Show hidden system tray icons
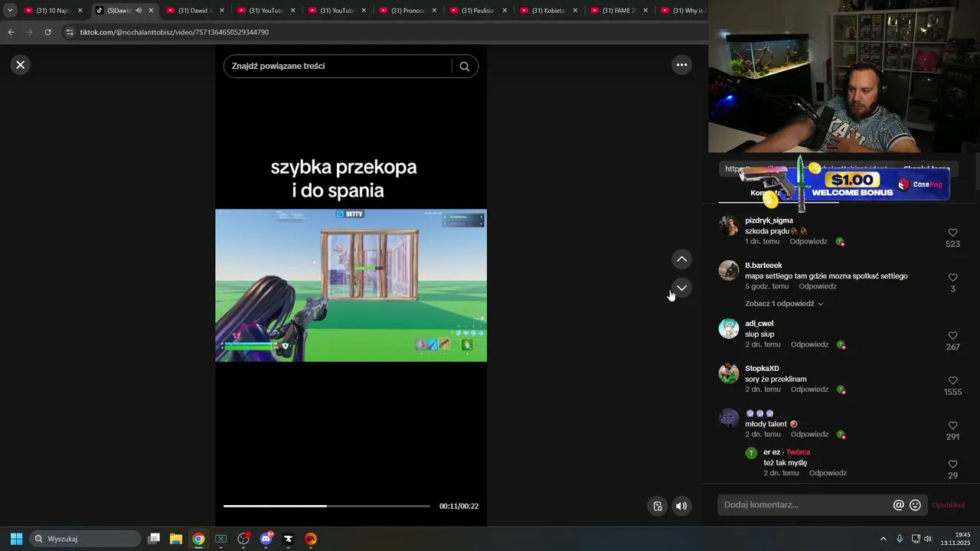 [883, 539]
